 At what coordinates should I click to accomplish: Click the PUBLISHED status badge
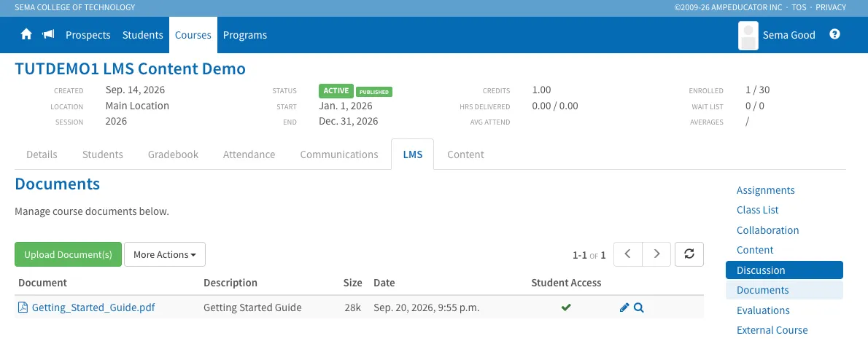click(373, 92)
